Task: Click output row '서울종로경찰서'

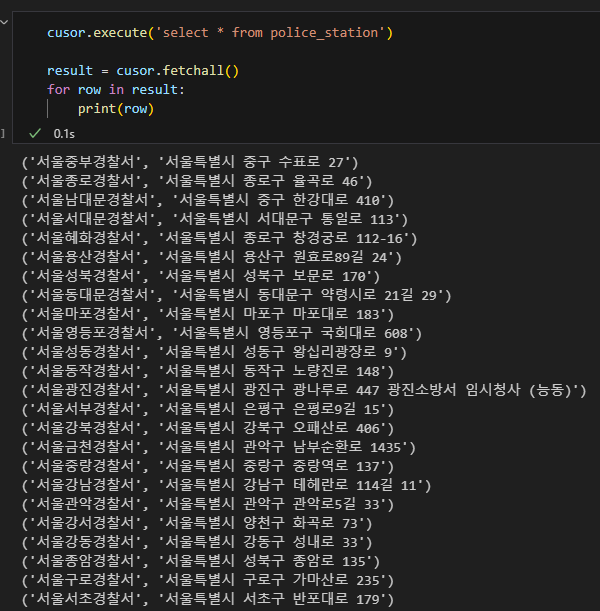Action: [197, 181]
